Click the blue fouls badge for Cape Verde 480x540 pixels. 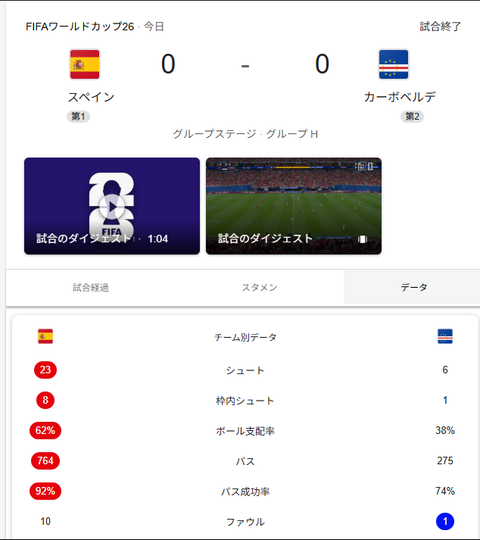(445, 521)
